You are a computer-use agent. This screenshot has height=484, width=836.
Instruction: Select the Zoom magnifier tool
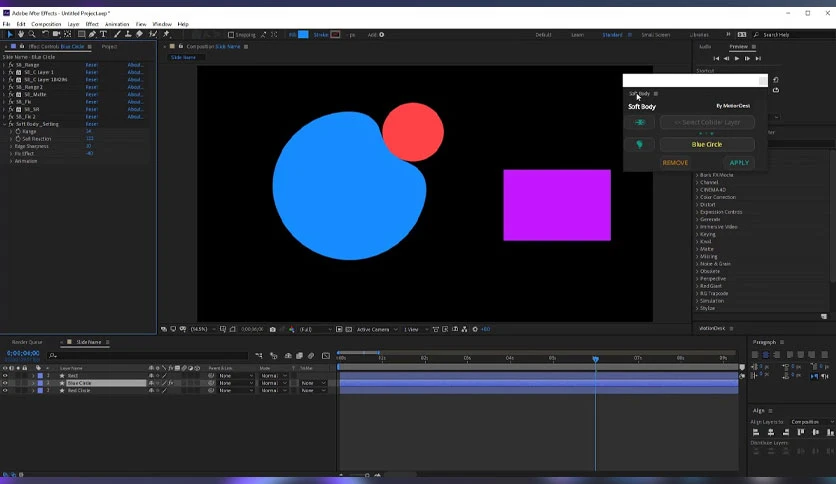click(x=32, y=34)
